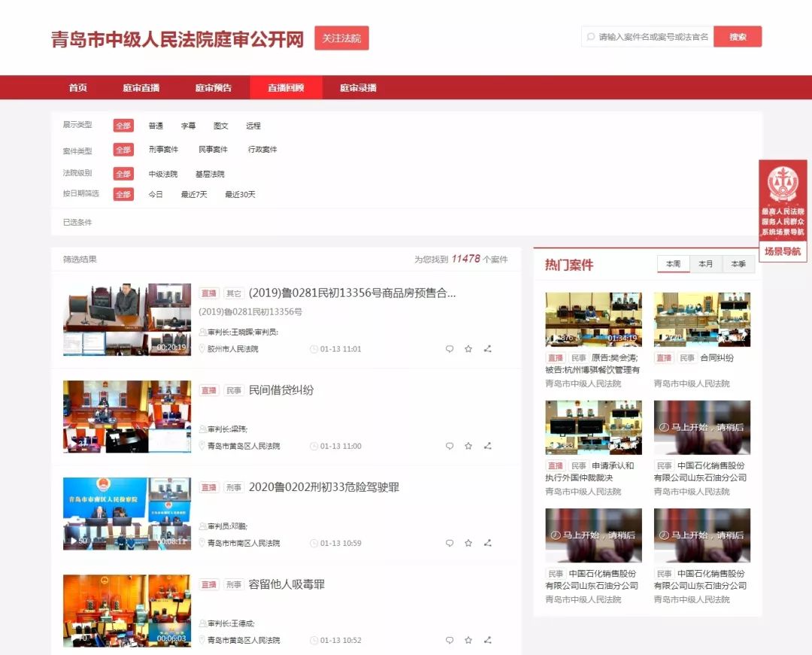Image resolution: width=812 pixels, height=655 pixels.
Task: Favorite the 容留他人吸毒罪 case with star icon
Action: (x=468, y=641)
